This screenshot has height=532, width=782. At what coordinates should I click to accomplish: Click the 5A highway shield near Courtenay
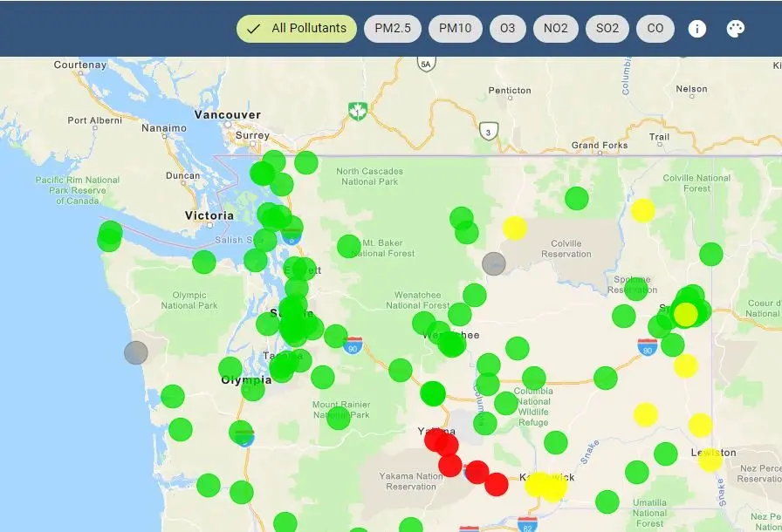point(425,64)
